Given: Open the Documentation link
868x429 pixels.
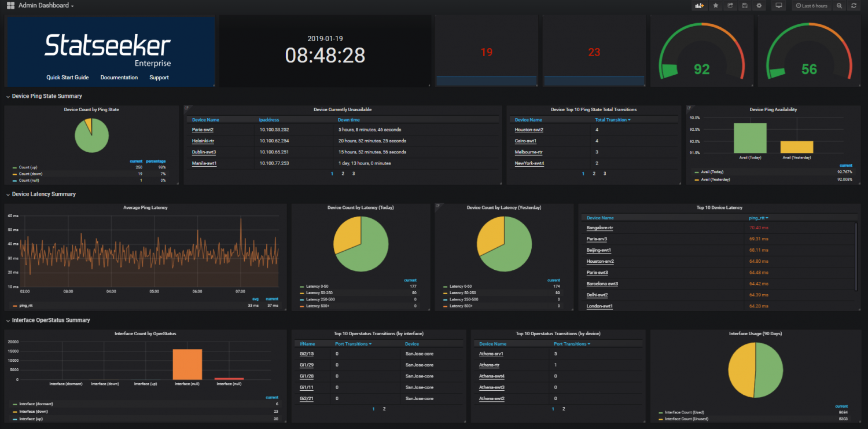Looking at the screenshot, I should pos(119,78).
